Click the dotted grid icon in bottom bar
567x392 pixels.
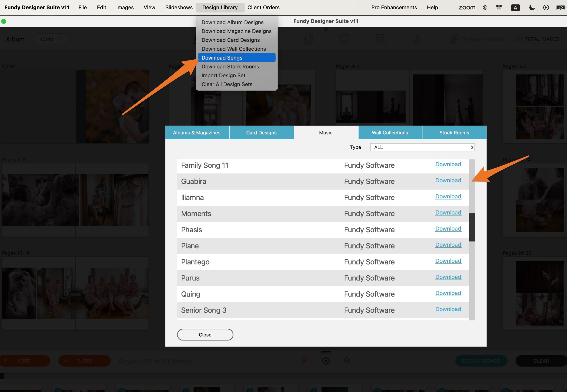pos(326,361)
